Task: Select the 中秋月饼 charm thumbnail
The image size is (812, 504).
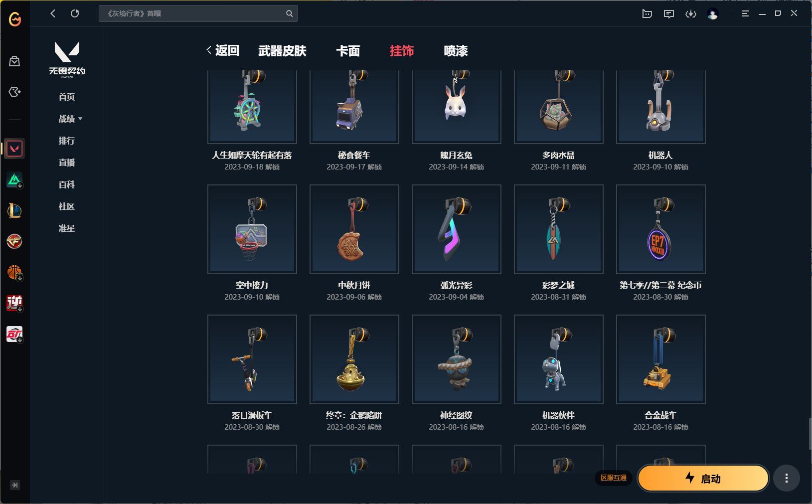Action: tap(354, 229)
